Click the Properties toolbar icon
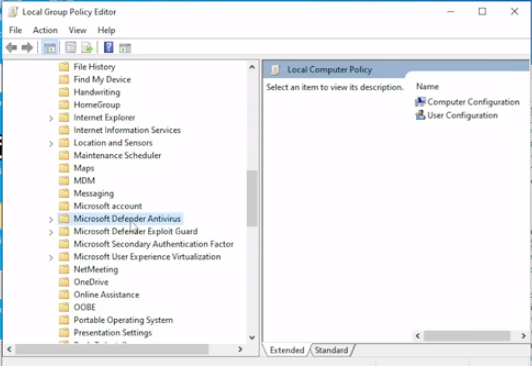Viewport: 532px width, 366px height. [x=71, y=47]
